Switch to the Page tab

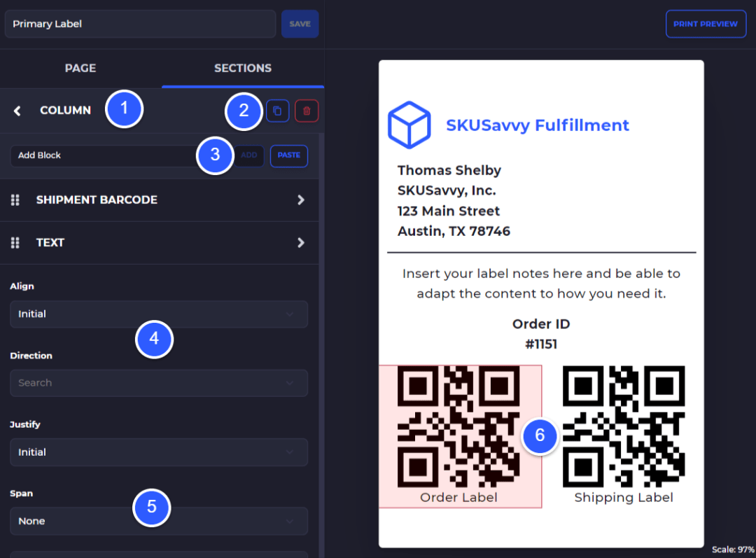tap(80, 68)
